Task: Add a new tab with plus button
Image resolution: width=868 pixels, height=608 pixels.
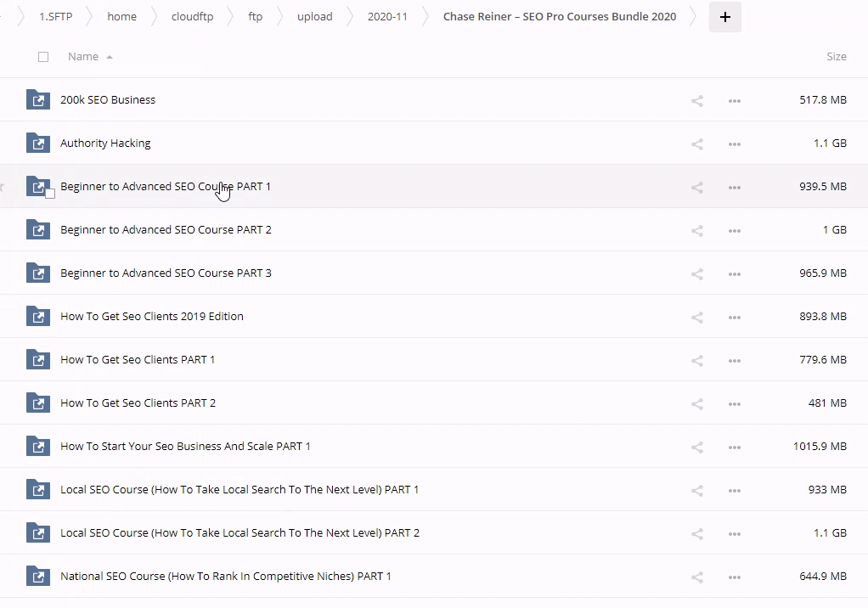Action: click(x=724, y=17)
